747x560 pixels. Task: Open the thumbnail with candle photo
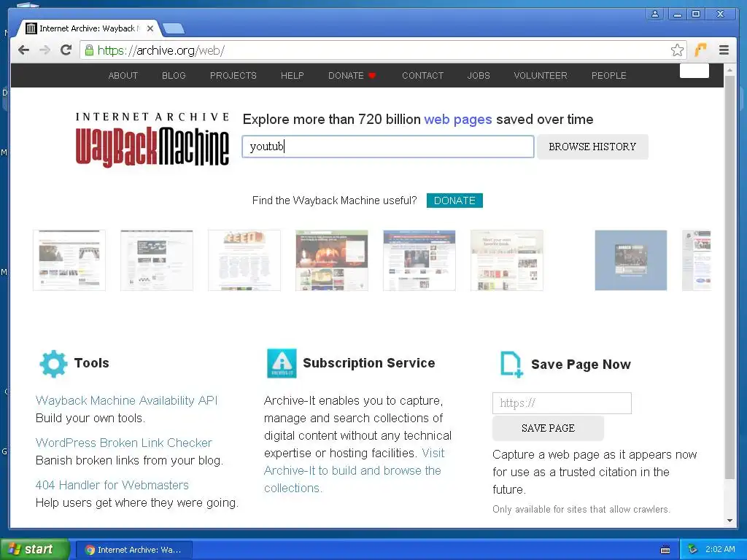[332, 260]
